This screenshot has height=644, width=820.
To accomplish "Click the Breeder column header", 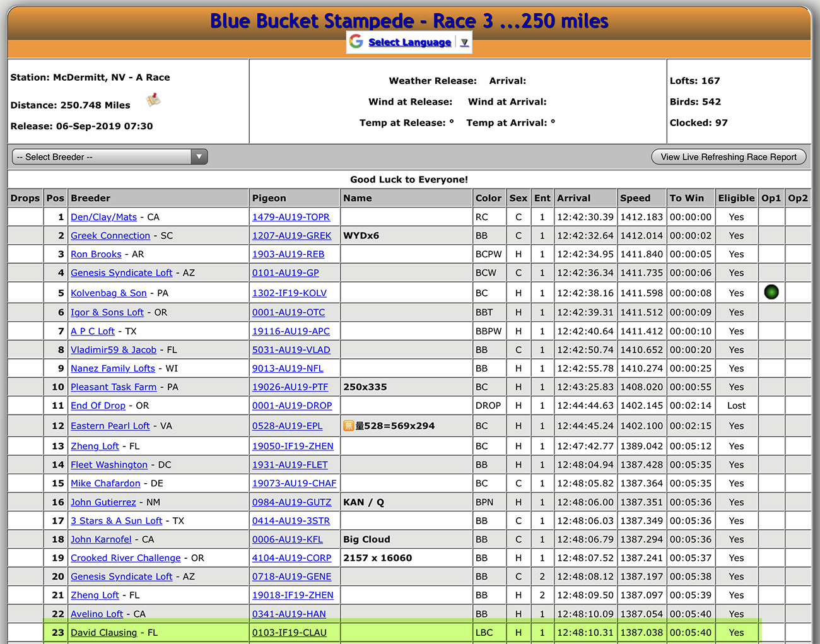I will tap(90, 198).
